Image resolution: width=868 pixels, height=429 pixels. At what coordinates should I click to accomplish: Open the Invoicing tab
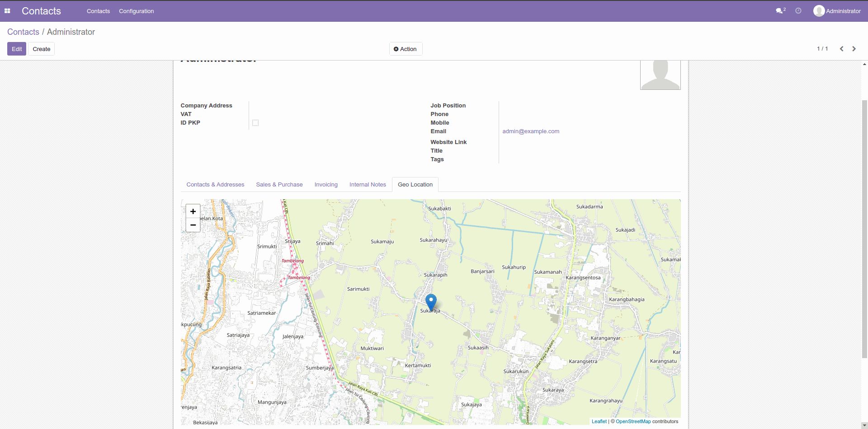(326, 185)
